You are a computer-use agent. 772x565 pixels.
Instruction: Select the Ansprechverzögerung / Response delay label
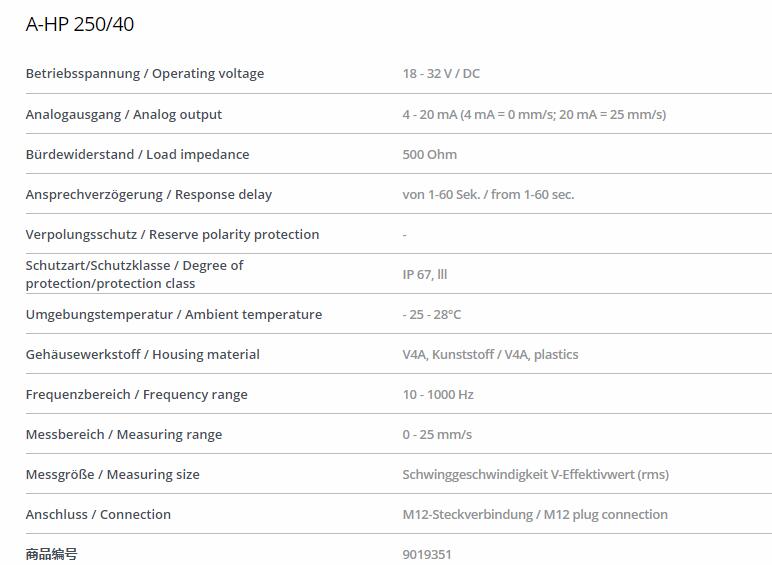149,195
